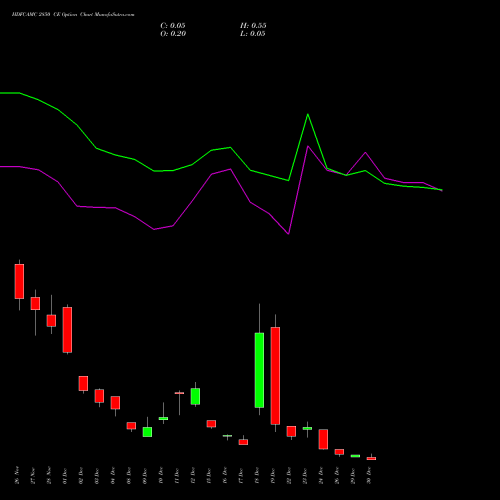Click the high value 'H: 0.55'
This screenshot has height=500, width=500.
pos(253,26)
